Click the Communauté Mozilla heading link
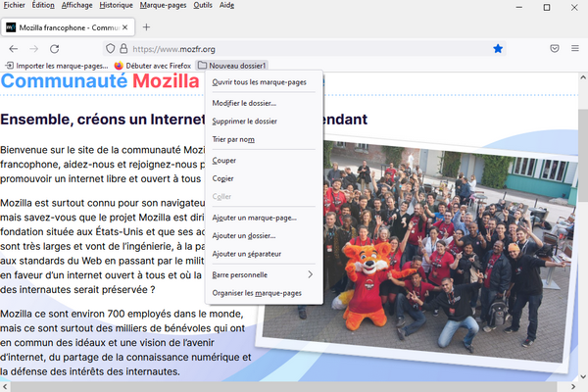588x392 pixels. tap(100, 81)
